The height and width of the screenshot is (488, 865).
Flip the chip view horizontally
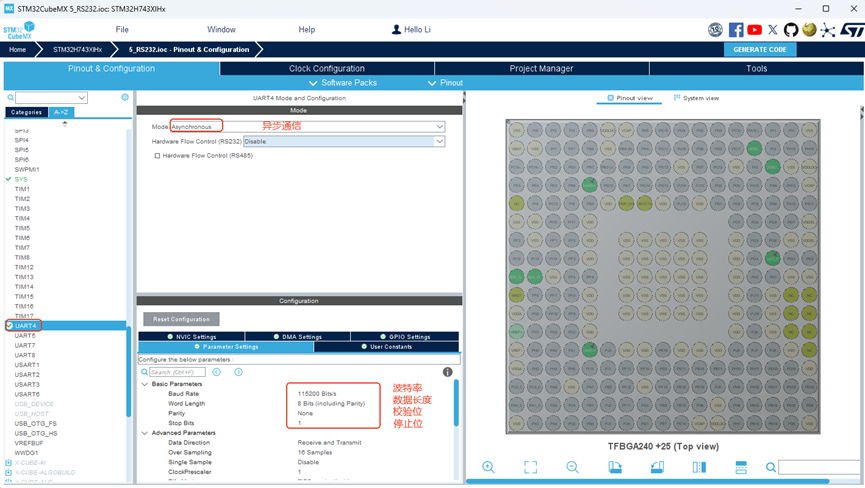[x=699, y=467]
